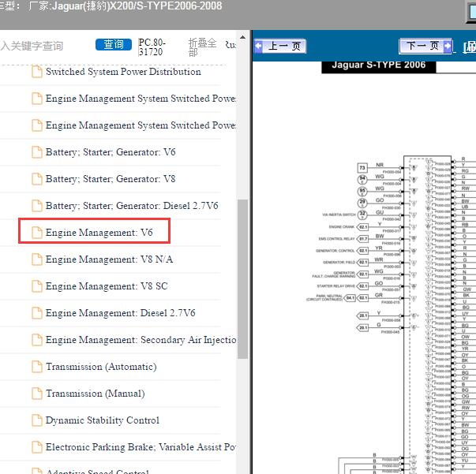This screenshot has width=476, height=474.
Task: Click right arrow icon on 下一页 button
Action: pyautogui.click(x=448, y=46)
